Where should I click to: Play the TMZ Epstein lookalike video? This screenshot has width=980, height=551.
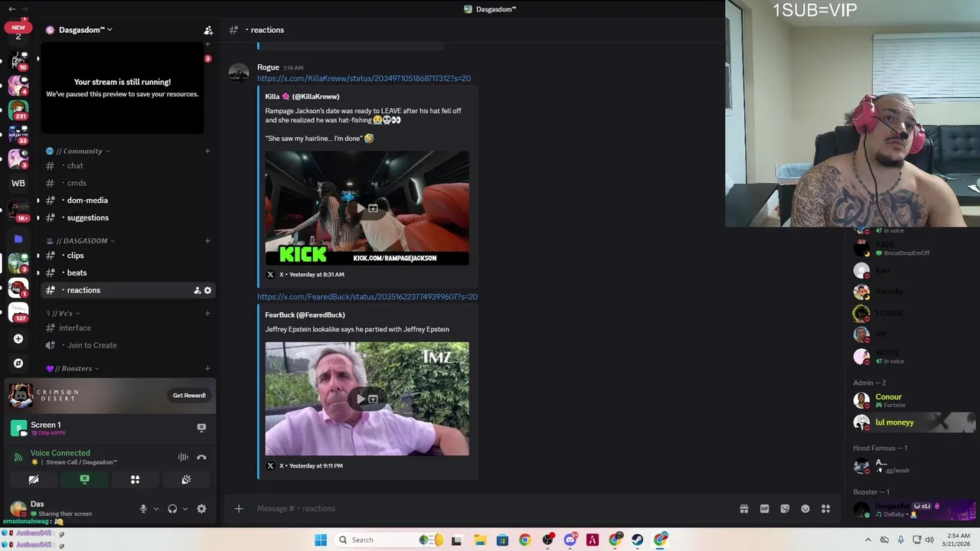[361, 399]
